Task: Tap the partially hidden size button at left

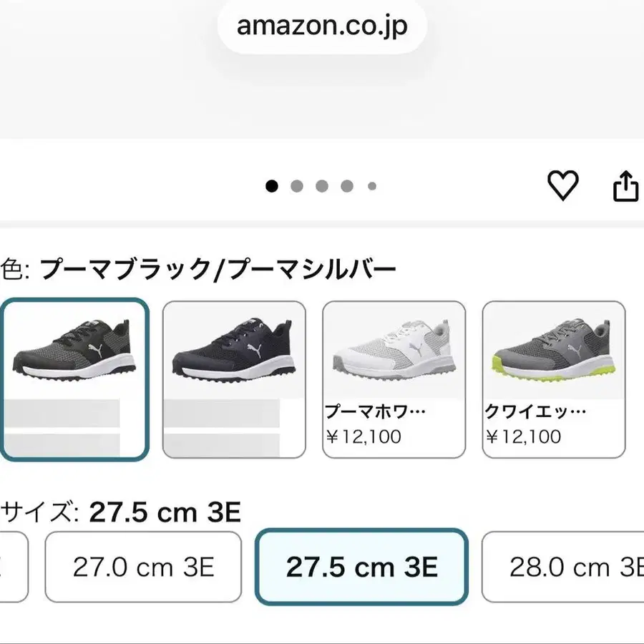Action: [12, 567]
